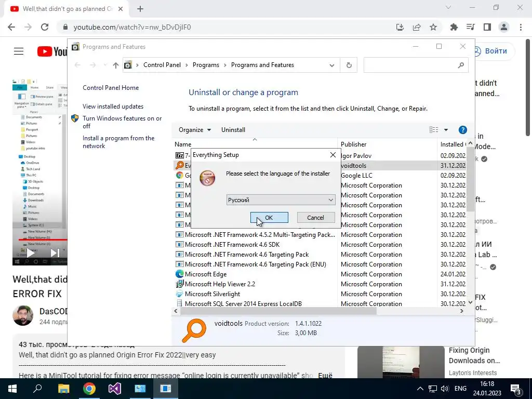532x399 pixels.
Task: Click the Войти sign-in button on YouTube
Action: 494,51
